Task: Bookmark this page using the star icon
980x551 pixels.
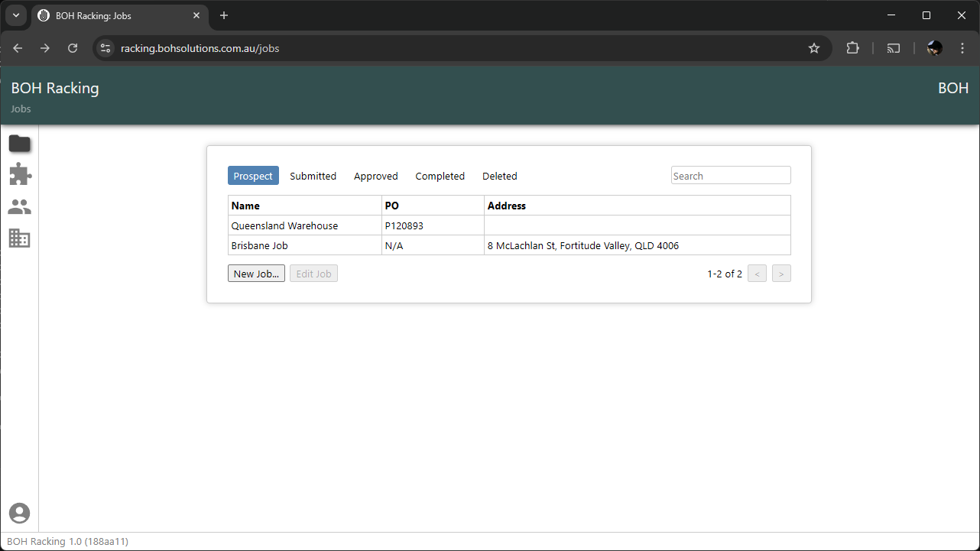Action: pos(813,47)
